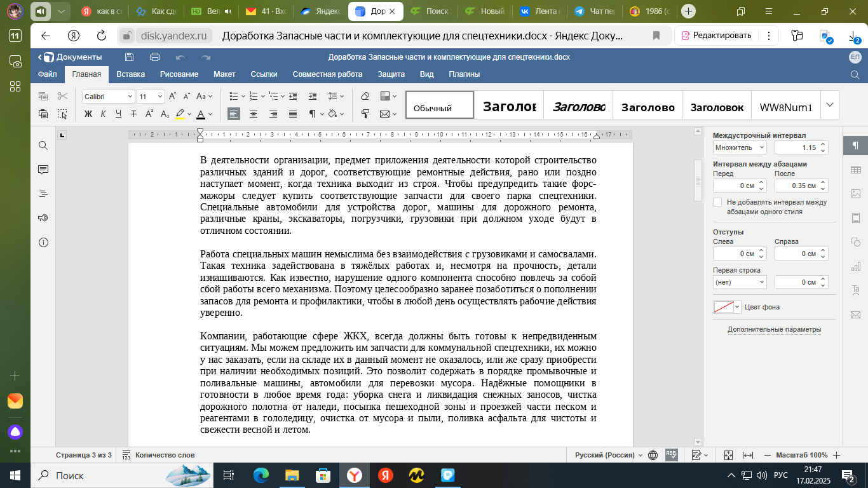This screenshot has height=488, width=868.
Task: Select the subscript formatting icon
Action: (165, 112)
